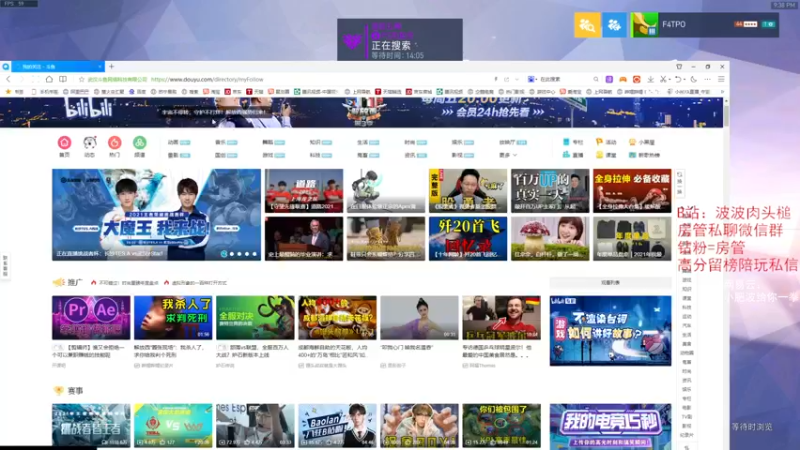Click the browser address bar URL
Screen dimensions: 800x450
point(207,79)
